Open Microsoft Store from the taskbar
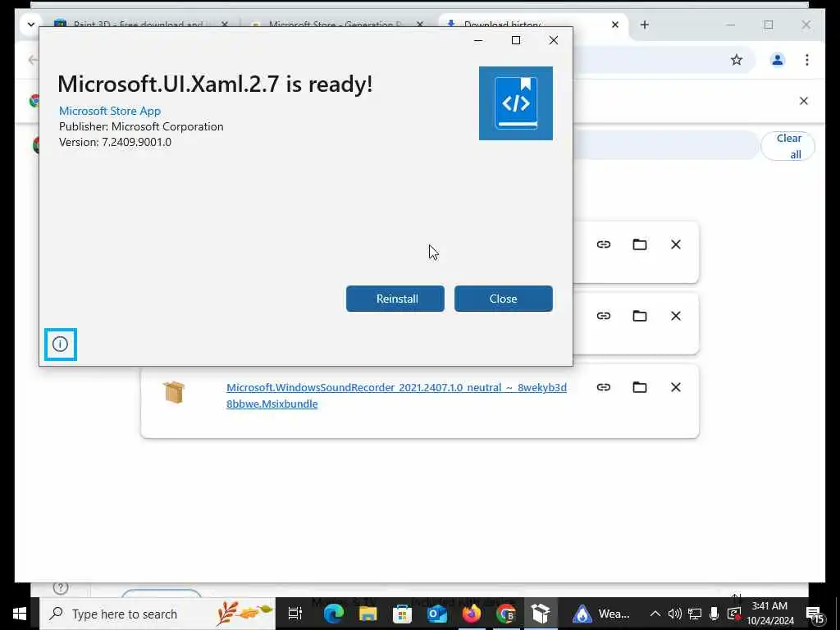The width and height of the screenshot is (840, 630). [402, 614]
